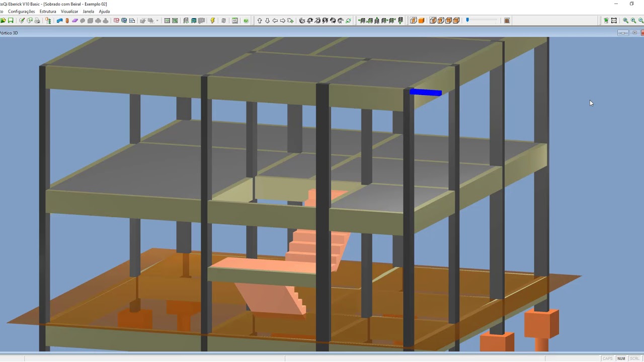This screenshot has height=362, width=644.
Task: Pan view right with right arrow icon
Action: (x=282, y=21)
